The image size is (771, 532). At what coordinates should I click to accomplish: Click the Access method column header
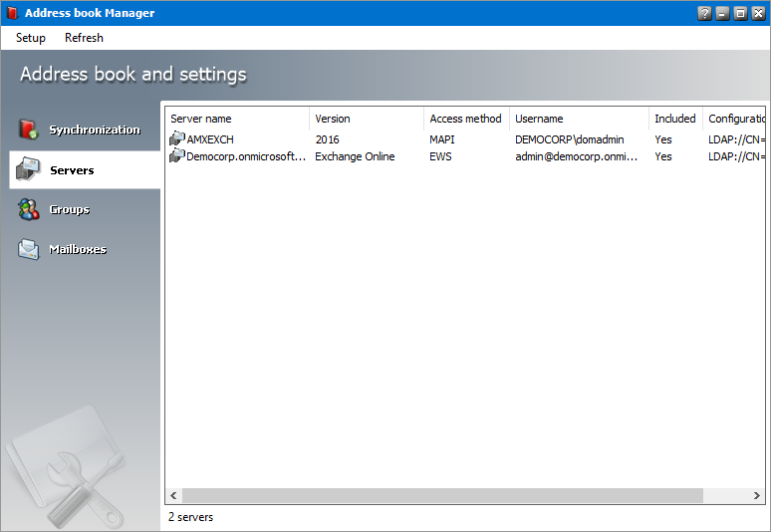465,119
